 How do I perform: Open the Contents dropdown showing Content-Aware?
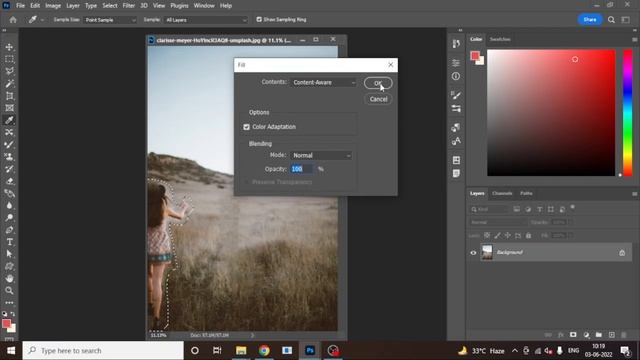[324, 82]
